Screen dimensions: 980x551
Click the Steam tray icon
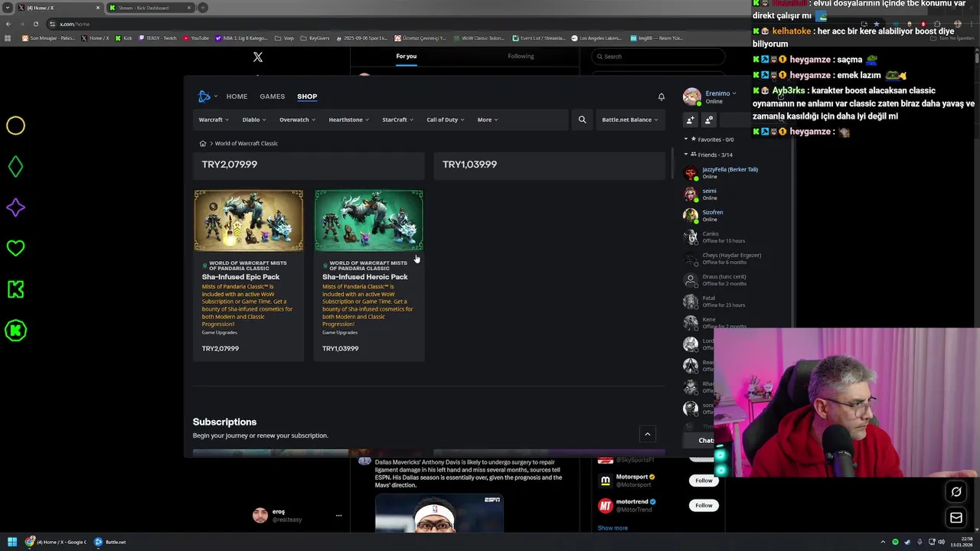pyautogui.click(x=906, y=542)
